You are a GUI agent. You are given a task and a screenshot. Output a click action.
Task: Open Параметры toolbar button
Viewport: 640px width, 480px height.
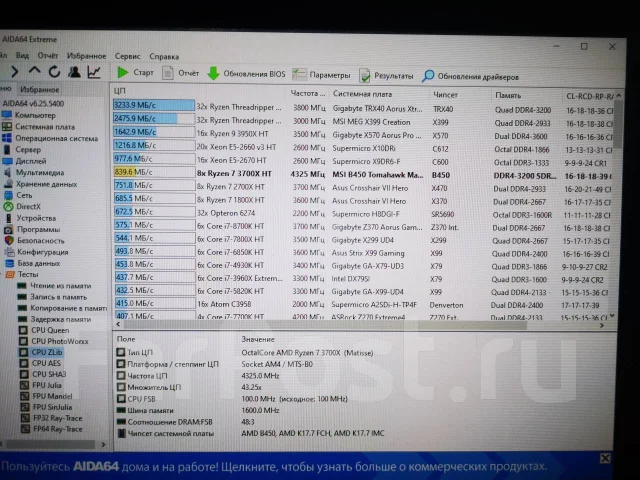pos(322,75)
